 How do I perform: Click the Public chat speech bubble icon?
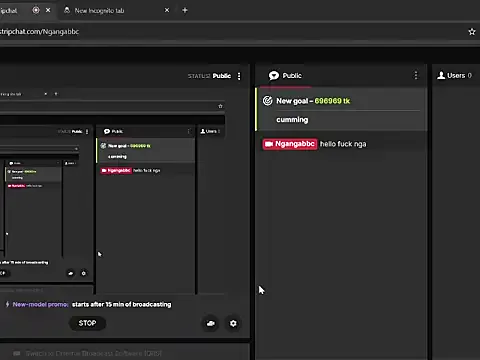coord(274,76)
